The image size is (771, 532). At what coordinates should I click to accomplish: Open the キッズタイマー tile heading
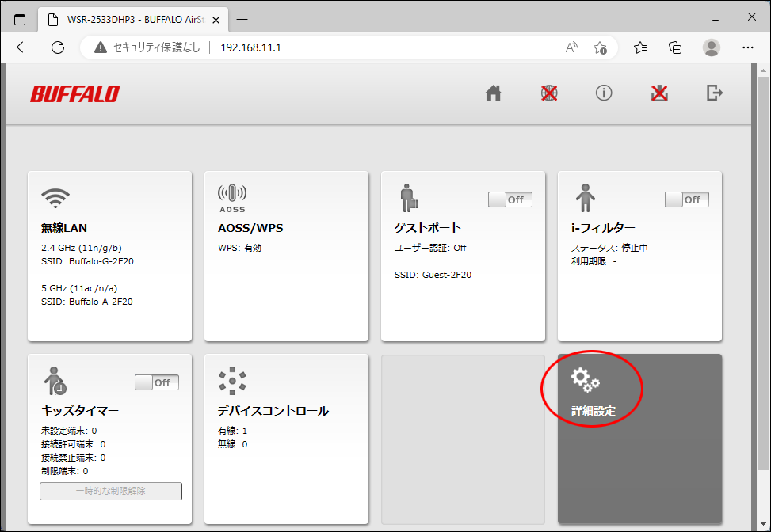pos(80,411)
